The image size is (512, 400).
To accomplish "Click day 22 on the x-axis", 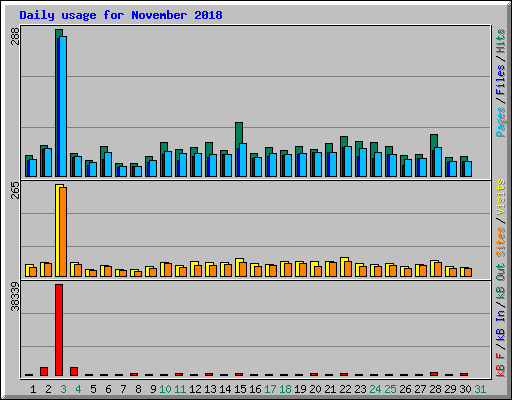I will click(345, 389).
